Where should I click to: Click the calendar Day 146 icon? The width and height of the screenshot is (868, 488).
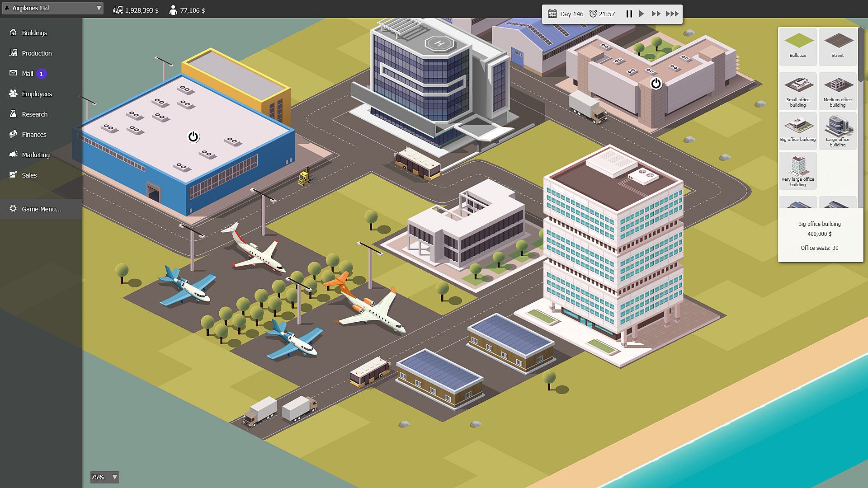pyautogui.click(x=552, y=14)
